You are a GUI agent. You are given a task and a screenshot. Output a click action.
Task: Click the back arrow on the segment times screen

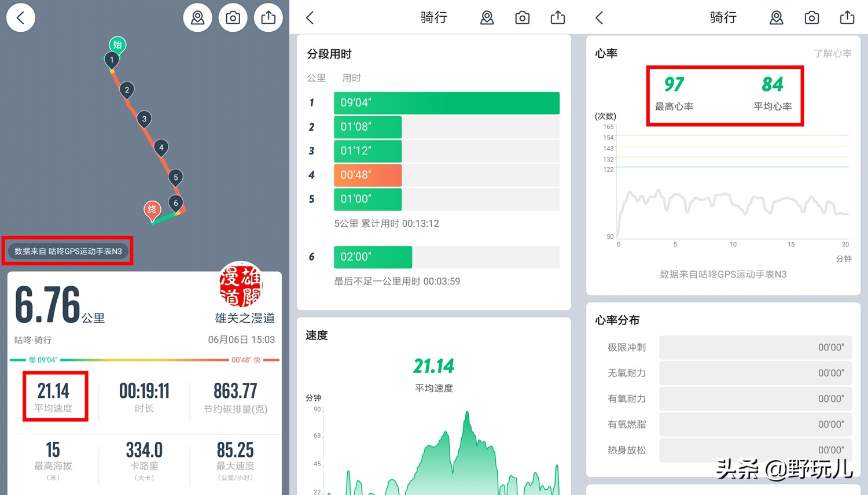tap(310, 17)
